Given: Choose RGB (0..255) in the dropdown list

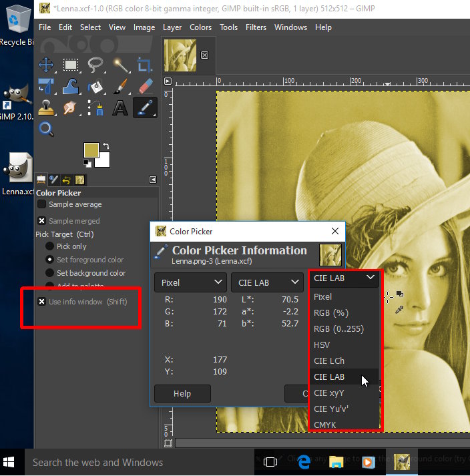Looking at the screenshot, I should (x=344, y=328).
